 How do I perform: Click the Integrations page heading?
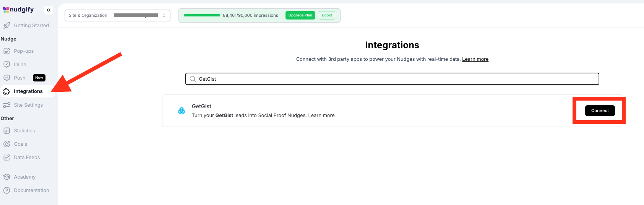[x=392, y=45]
